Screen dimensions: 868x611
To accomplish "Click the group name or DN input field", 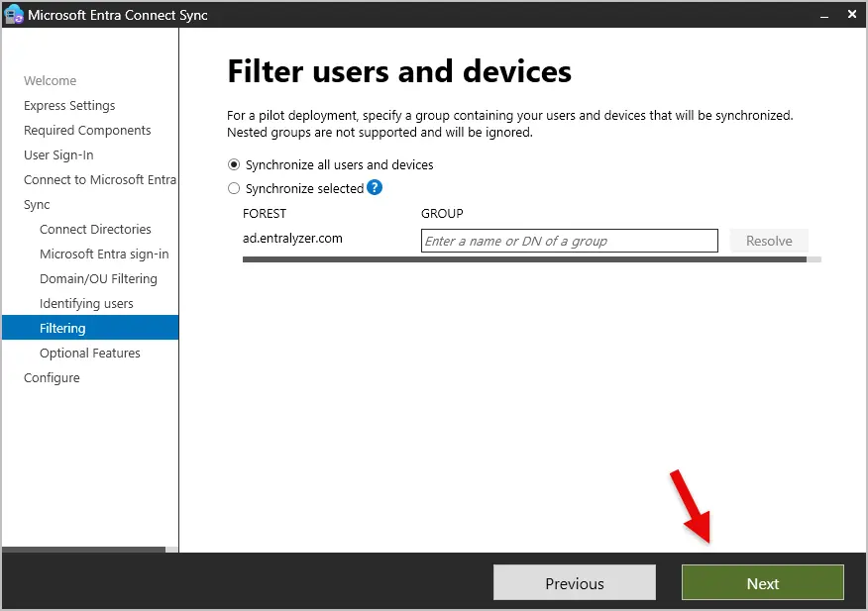I will (x=569, y=241).
